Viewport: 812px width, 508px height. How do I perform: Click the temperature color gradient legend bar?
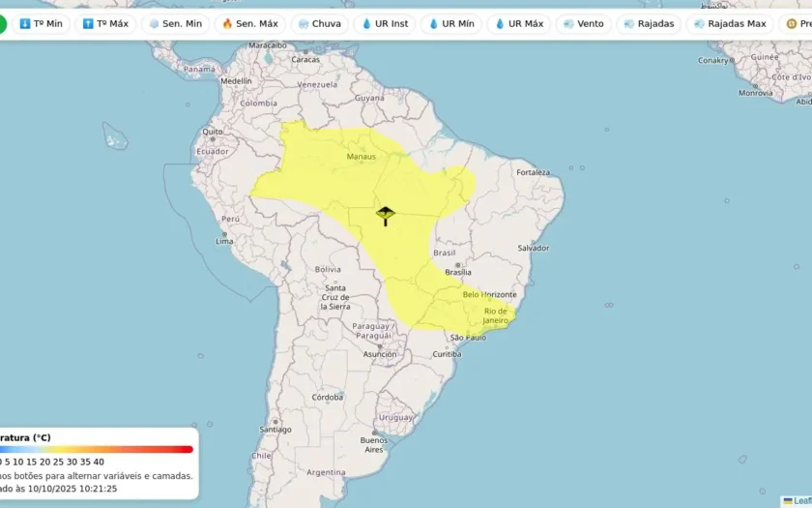(x=97, y=449)
